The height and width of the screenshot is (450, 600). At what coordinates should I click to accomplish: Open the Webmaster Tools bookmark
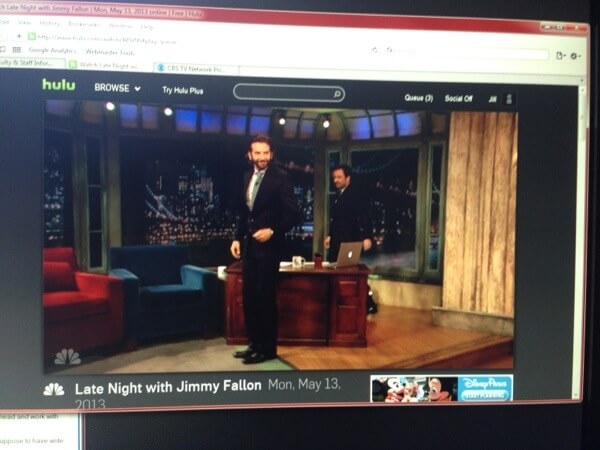click(x=112, y=50)
